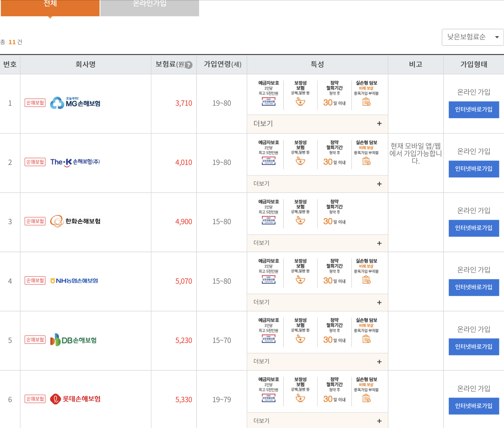Click the 가입형태 column header
Image resolution: width=504 pixels, height=428 pixels.
[x=474, y=64]
